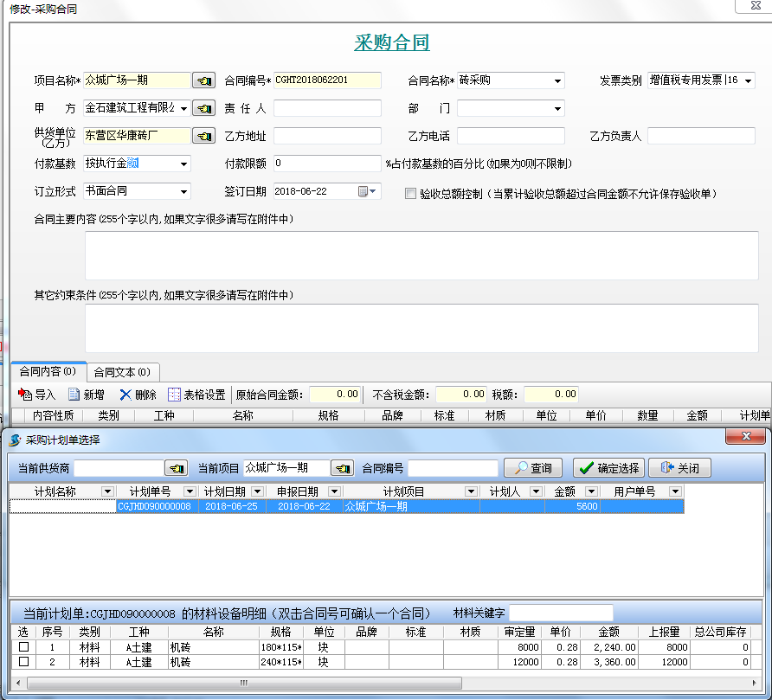The height and width of the screenshot is (700, 772).
Task: Select the 合同内容 (0) tab
Action: point(48,372)
